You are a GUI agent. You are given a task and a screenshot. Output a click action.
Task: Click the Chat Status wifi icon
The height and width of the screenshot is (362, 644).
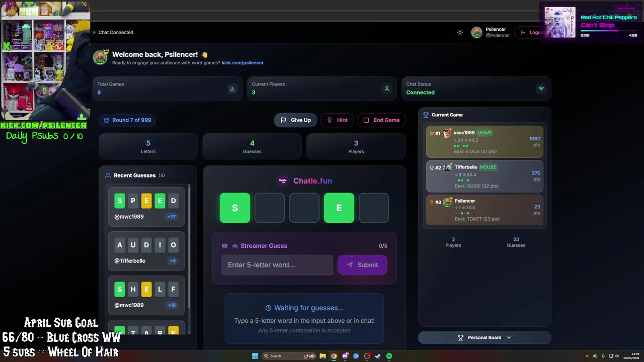tap(541, 88)
